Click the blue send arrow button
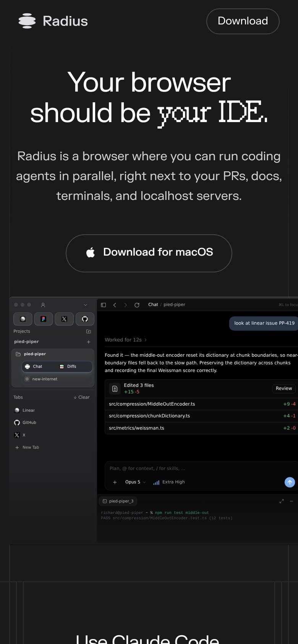 point(290,482)
